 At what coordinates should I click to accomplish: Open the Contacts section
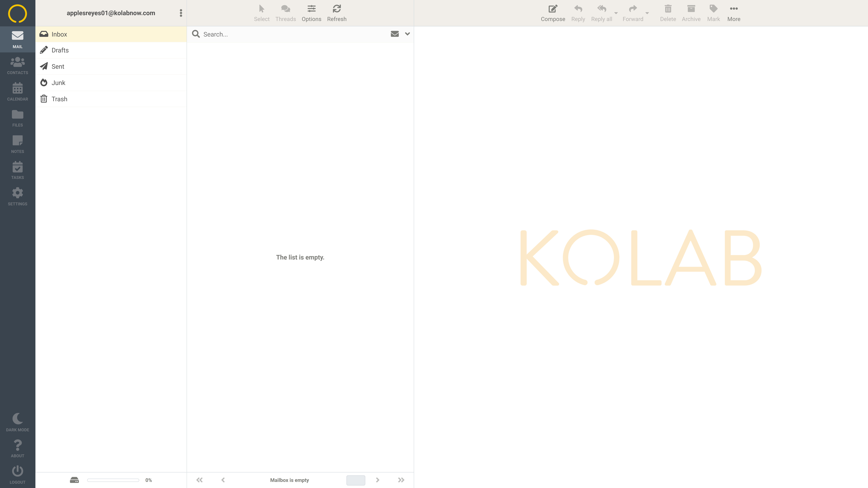[18, 65]
